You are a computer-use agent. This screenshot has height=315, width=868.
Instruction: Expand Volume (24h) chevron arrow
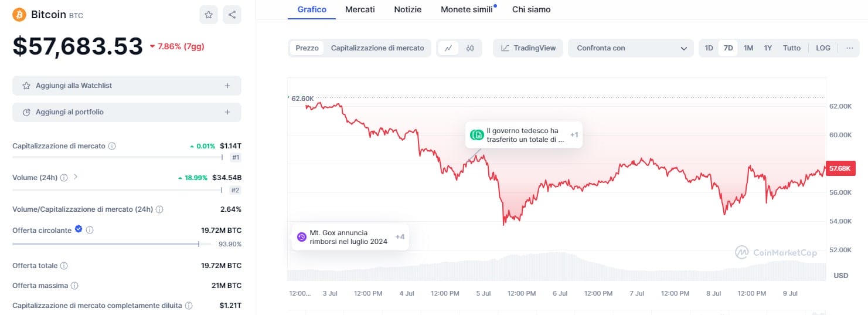click(x=75, y=177)
